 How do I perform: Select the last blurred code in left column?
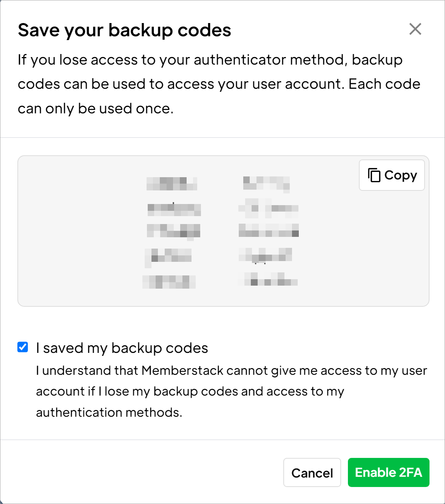point(169,281)
